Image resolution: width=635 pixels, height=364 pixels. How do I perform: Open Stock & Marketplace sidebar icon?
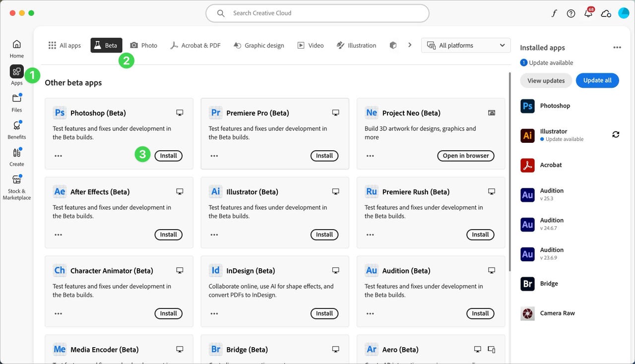pos(16,186)
